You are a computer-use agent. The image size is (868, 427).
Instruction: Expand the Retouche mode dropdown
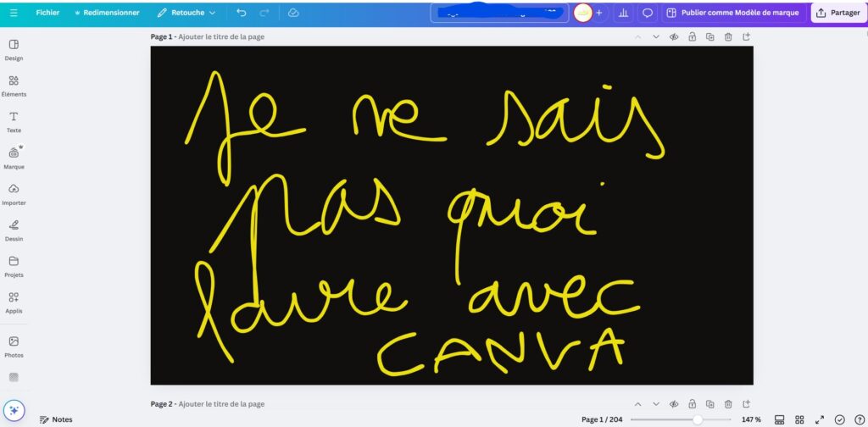tap(186, 13)
